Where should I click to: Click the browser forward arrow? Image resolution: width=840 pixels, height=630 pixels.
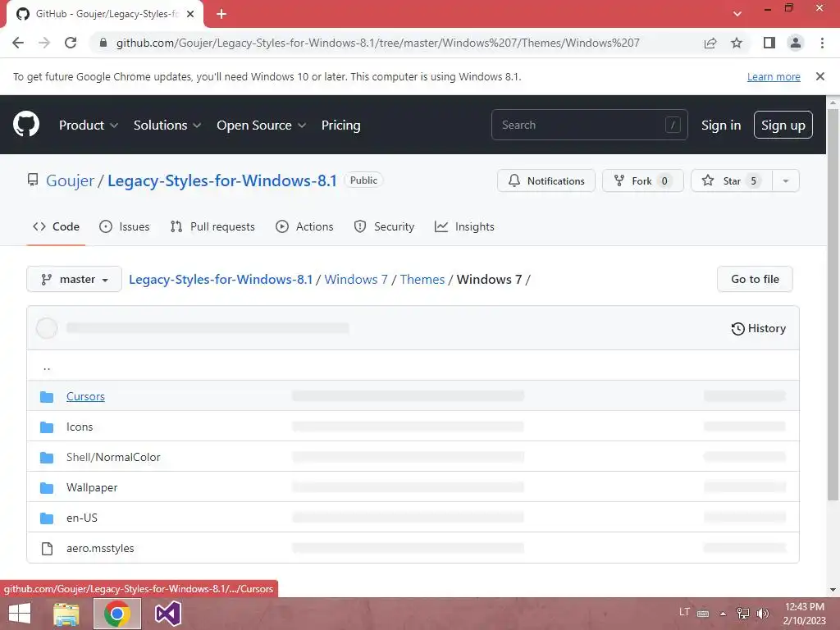[44, 43]
